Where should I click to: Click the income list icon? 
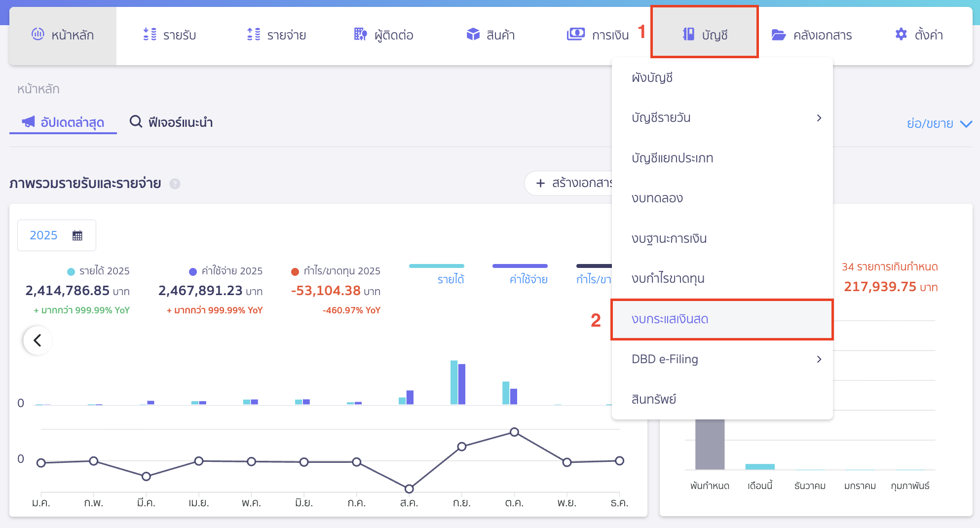150,35
